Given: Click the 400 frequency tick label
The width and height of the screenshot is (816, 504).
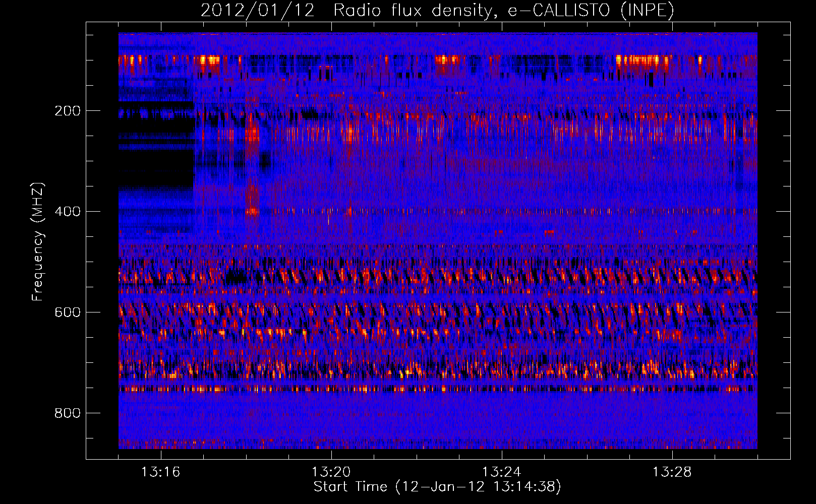Looking at the screenshot, I should pyautogui.click(x=68, y=212).
